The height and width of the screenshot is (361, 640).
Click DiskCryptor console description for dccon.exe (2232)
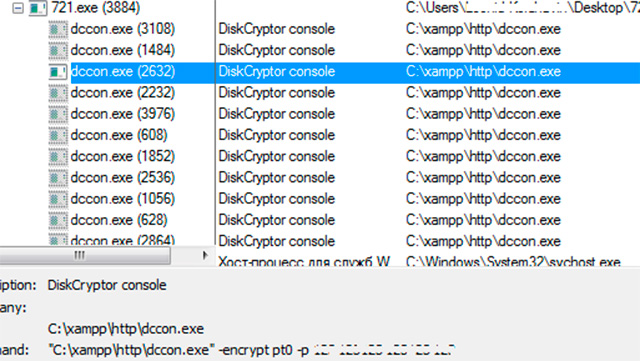click(x=277, y=93)
